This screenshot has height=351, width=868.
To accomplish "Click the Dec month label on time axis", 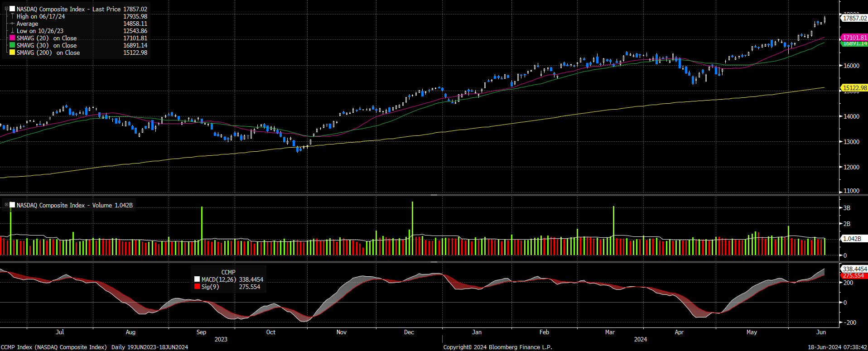I will point(409,332).
